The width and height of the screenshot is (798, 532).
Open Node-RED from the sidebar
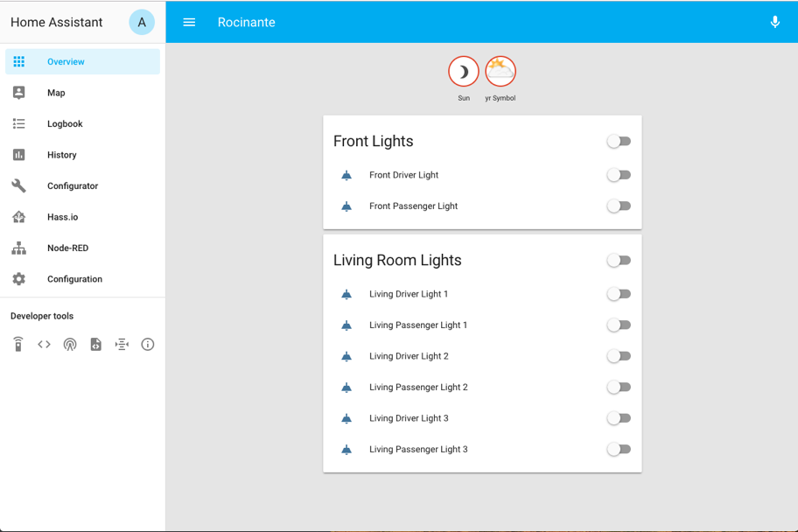click(x=67, y=248)
